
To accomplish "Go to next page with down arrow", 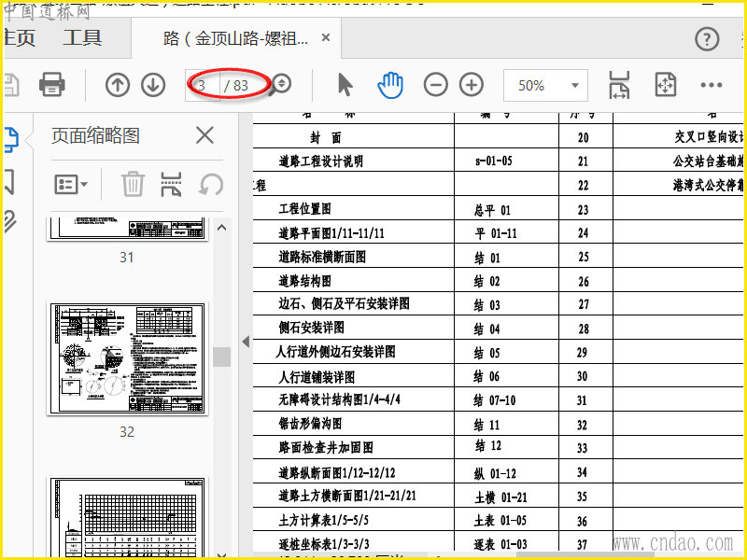I will (x=153, y=85).
